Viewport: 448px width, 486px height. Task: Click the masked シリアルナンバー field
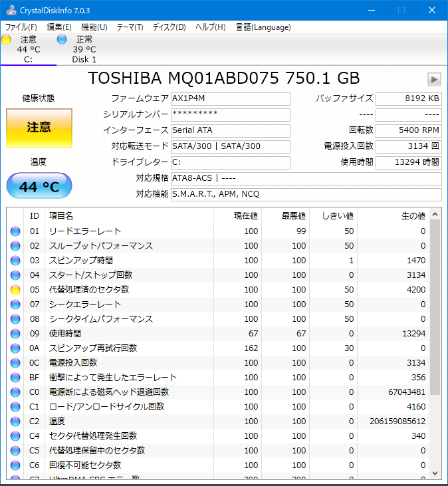point(231,114)
